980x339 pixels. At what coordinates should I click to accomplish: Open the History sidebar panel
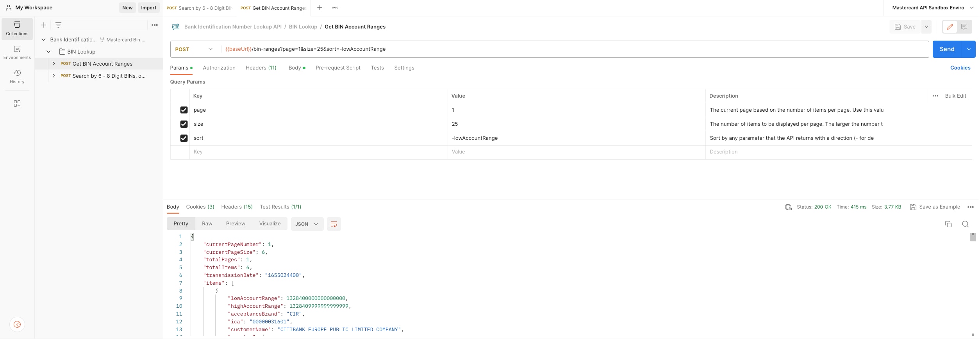[17, 77]
